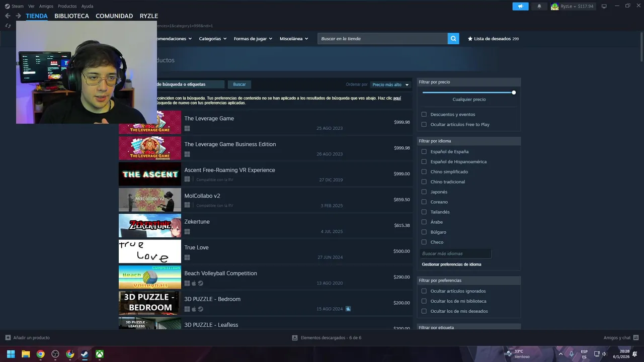Collapse the Filtrar por preferencias section
The image size is (644, 362).
pos(468,281)
